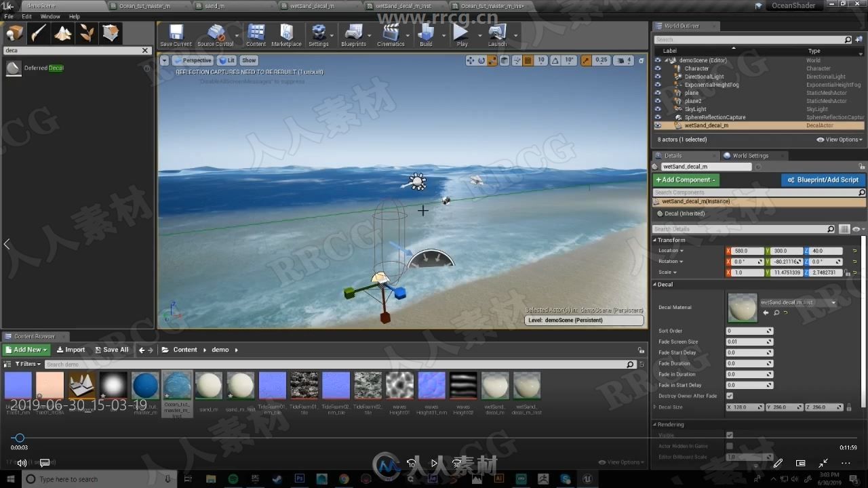Toggle scale snapping in viewport
The height and width of the screenshot is (488, 868).
[x=586, y=60]
